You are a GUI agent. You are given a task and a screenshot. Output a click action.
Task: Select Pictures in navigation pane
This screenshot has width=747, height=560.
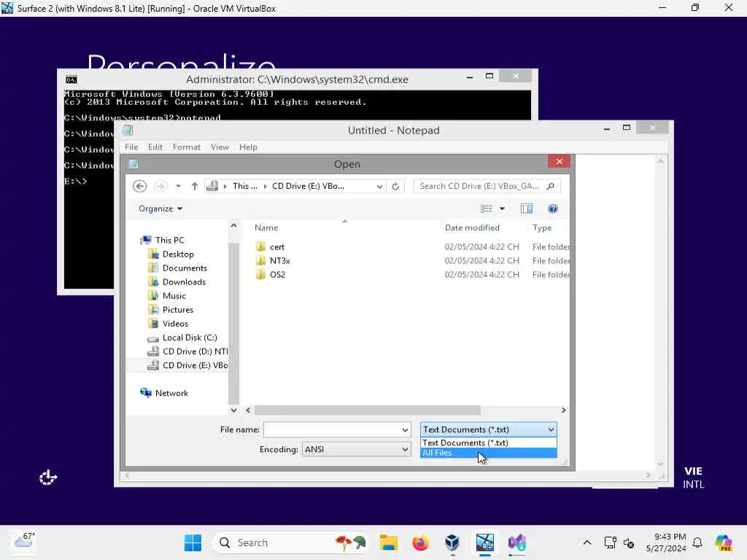[x=178, y=309]
